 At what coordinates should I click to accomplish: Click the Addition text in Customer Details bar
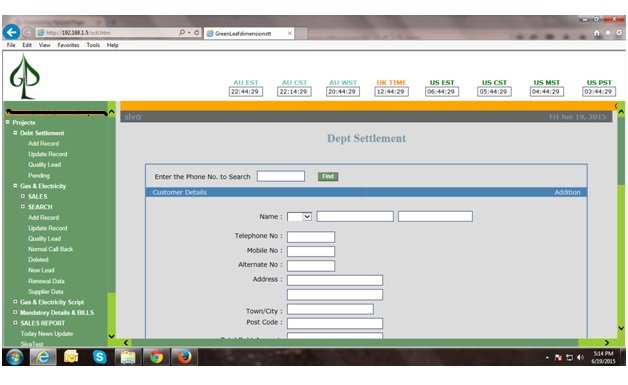[567, 192]
